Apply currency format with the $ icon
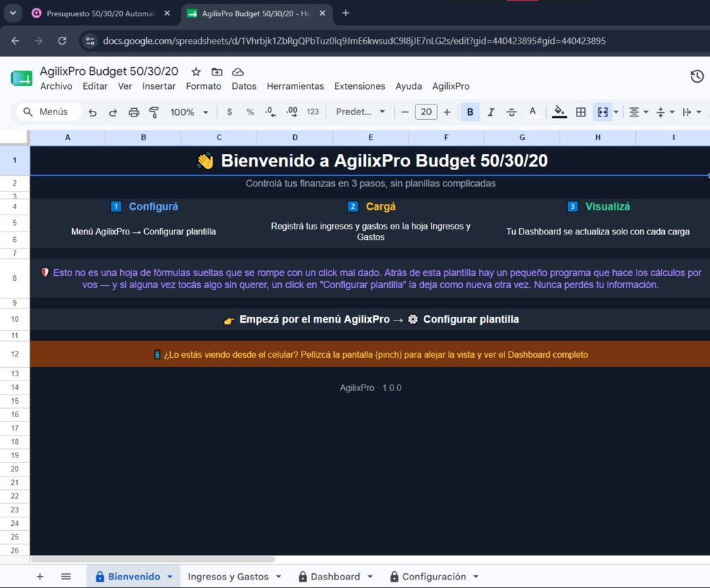The image size is (710, 588). click(x=230, y=112)
